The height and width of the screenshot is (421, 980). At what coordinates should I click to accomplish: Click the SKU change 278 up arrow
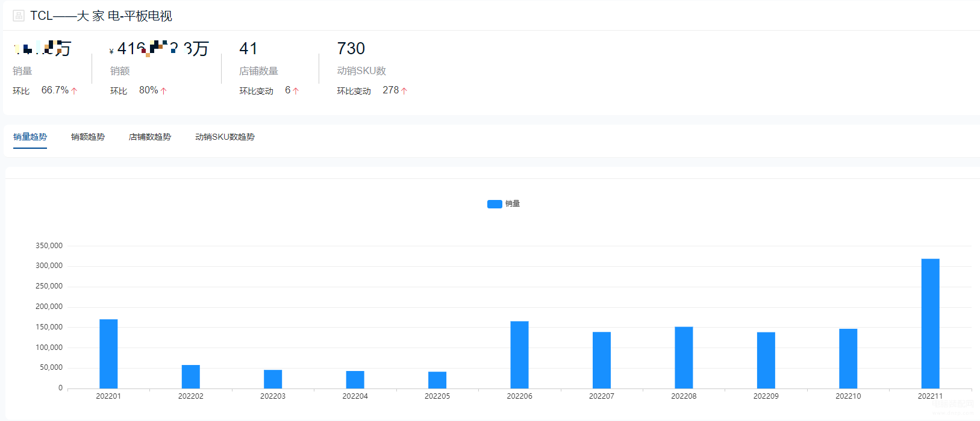point(404,91)
